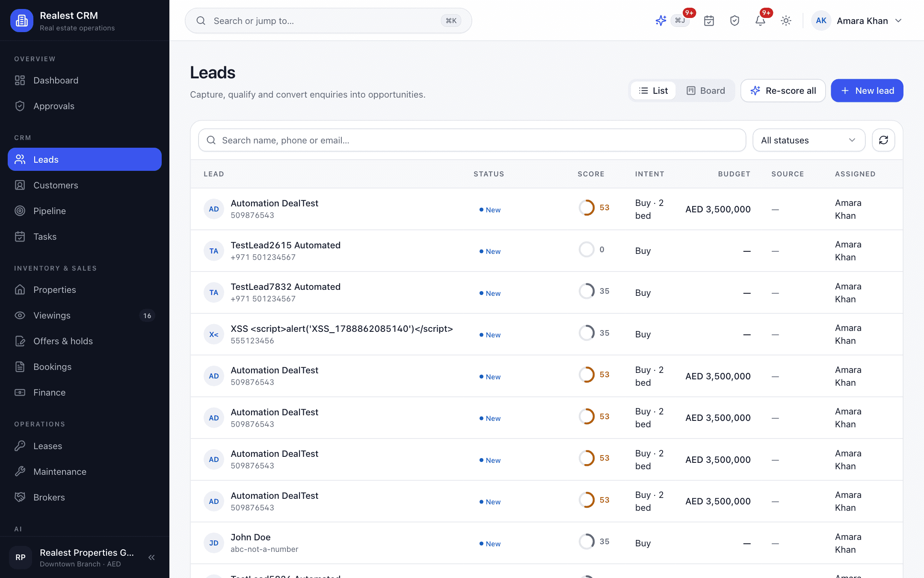924x578 pixels.
Task: Open the calendar icon in top bar
Action: click(x=709, y=21)
